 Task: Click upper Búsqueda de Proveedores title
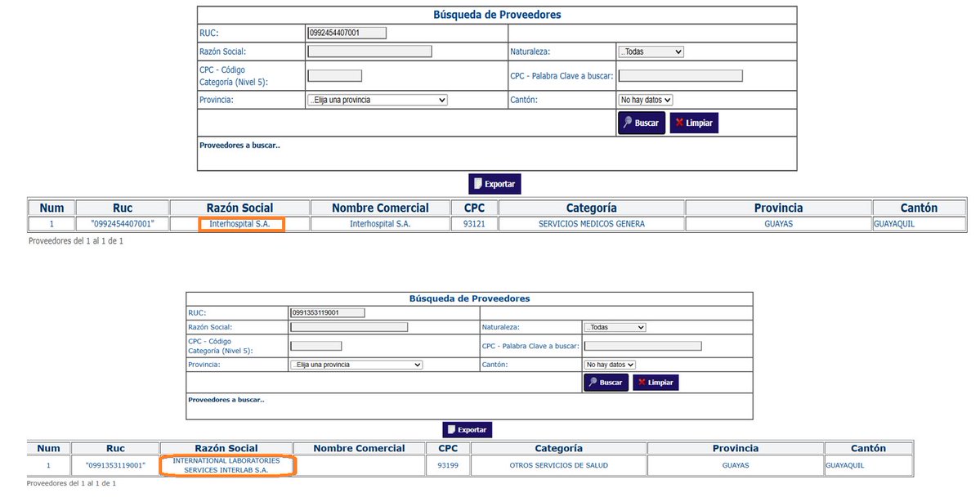(497, 15)
